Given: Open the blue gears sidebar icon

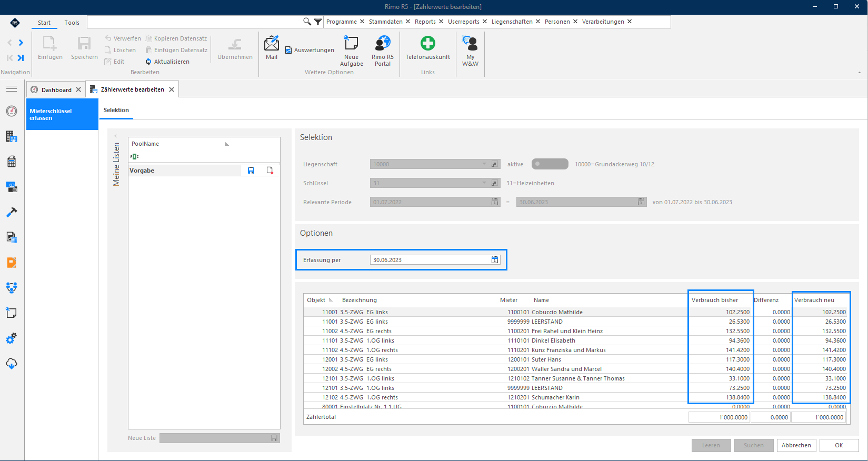Looking at the screenshot, I should (12, 338).
